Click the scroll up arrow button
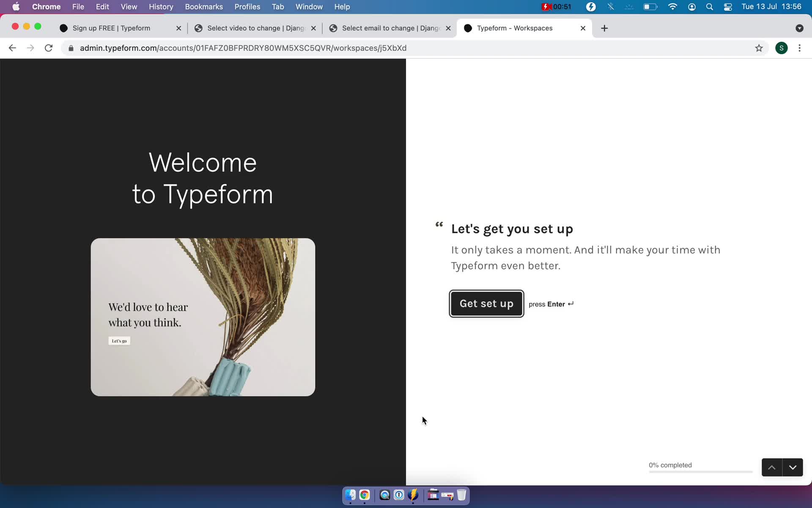The height and width of the screenshot is (508, 812). [x=772, y=467]
